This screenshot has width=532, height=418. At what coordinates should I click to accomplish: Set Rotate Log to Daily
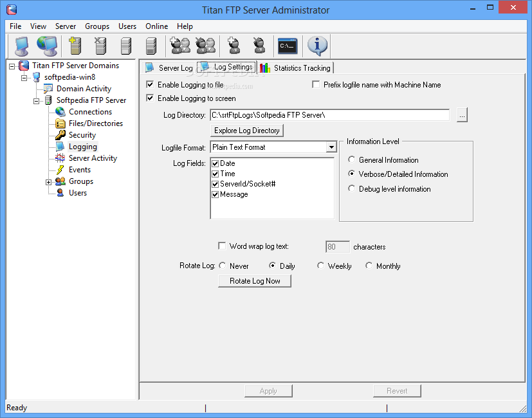tap(272, 266)
